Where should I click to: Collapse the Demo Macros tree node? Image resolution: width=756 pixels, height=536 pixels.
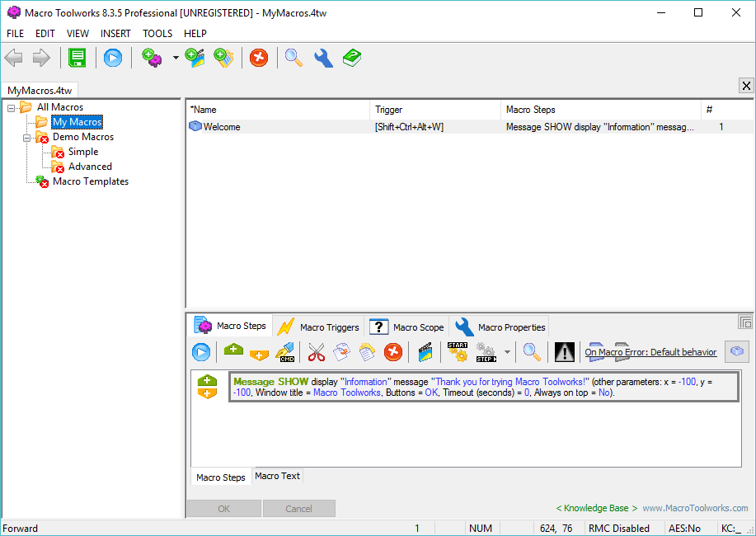[x=26, y=138]
